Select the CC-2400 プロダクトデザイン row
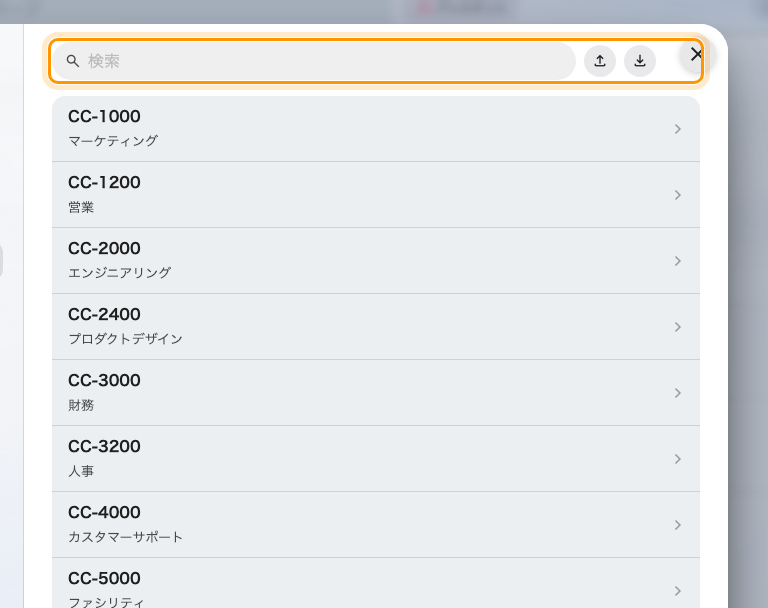 [376, 327]
